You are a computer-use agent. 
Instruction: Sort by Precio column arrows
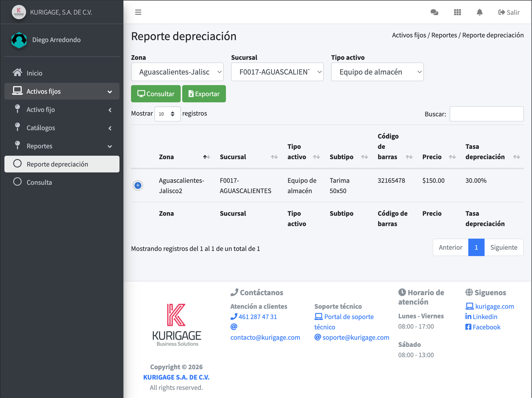[x=452, y=157]
